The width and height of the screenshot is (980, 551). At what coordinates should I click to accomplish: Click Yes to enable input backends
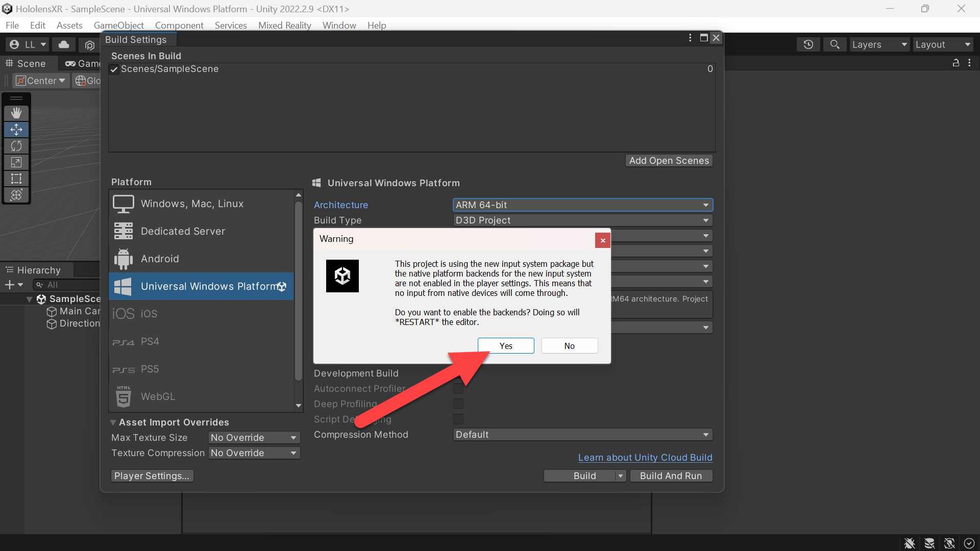[506, 346]
